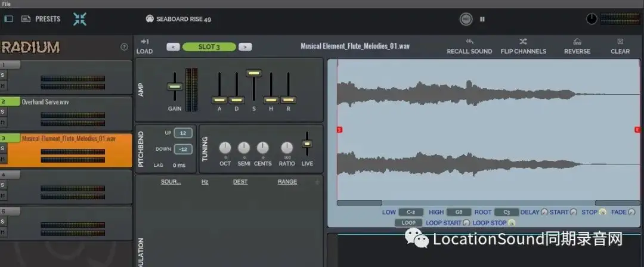Viewport: 644px width, 267px height.
Task: Solo slot 4
Action: pyautogui.click(x=3, y=185)
